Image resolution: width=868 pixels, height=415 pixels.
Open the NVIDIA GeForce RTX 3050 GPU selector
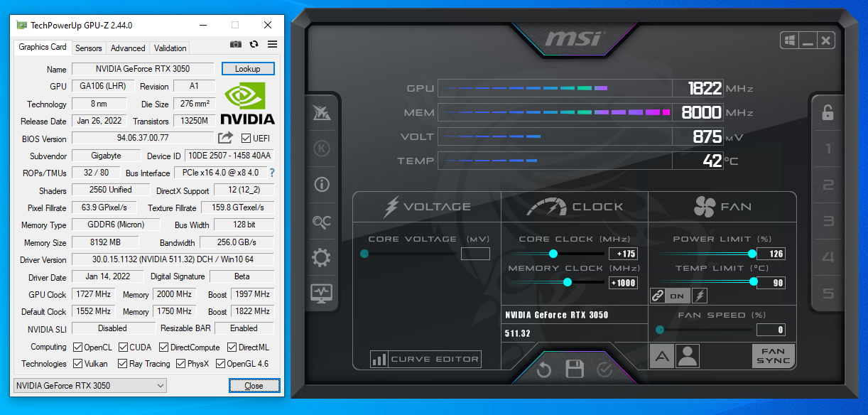pos(90,386)
